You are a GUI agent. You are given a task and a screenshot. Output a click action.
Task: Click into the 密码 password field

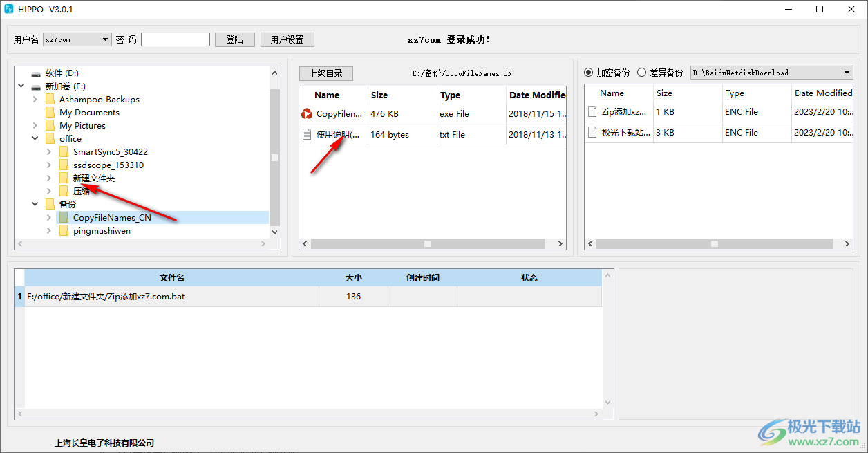coord(176,40)
